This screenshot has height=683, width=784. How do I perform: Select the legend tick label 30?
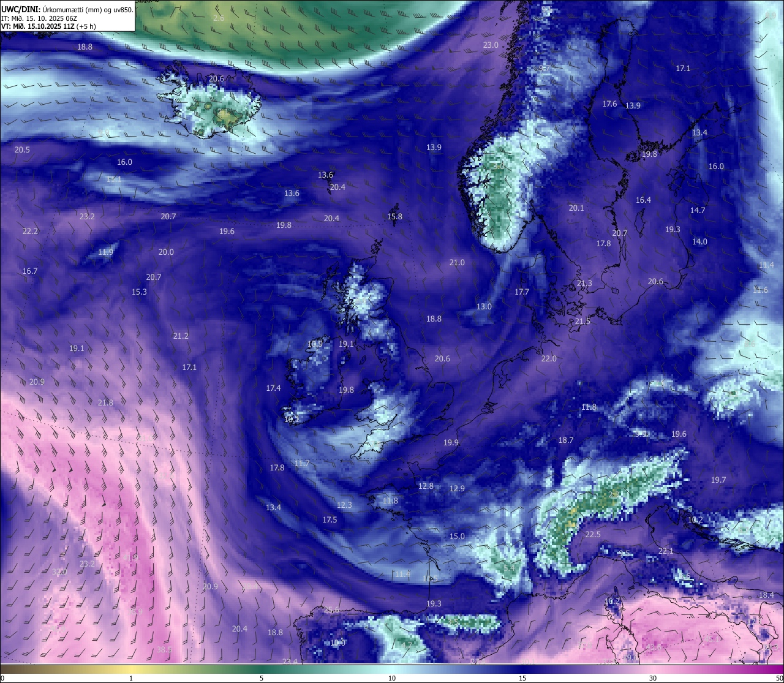tap(653, 678)
